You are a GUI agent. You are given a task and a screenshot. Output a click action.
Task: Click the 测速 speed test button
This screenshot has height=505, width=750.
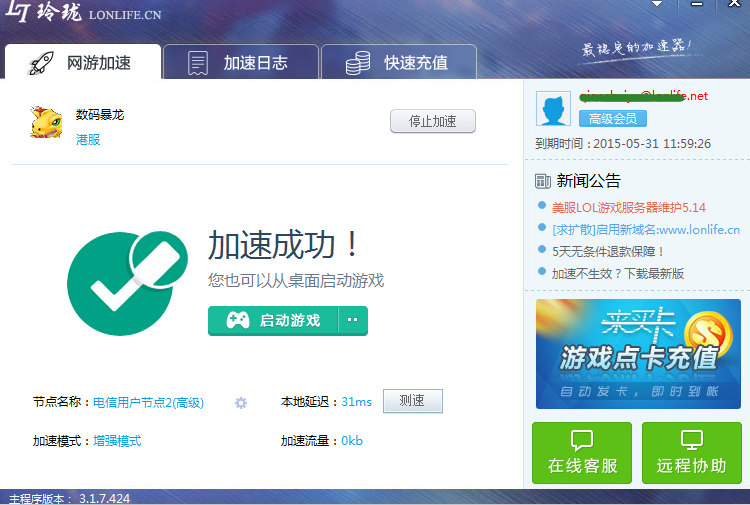[412, 401]
